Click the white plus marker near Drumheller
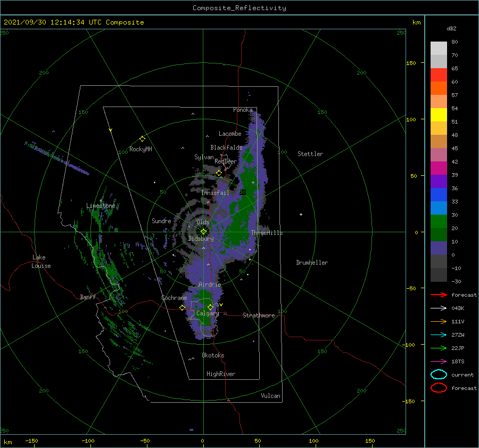This screenshot has height=448, width=479. click(301, 214)
